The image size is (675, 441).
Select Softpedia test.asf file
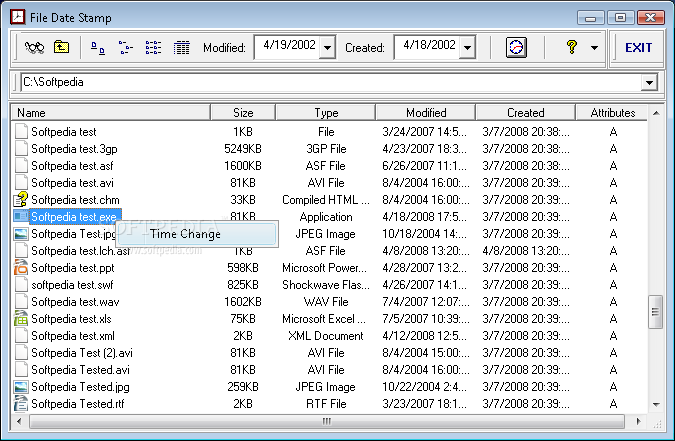[x=72, y=166]
